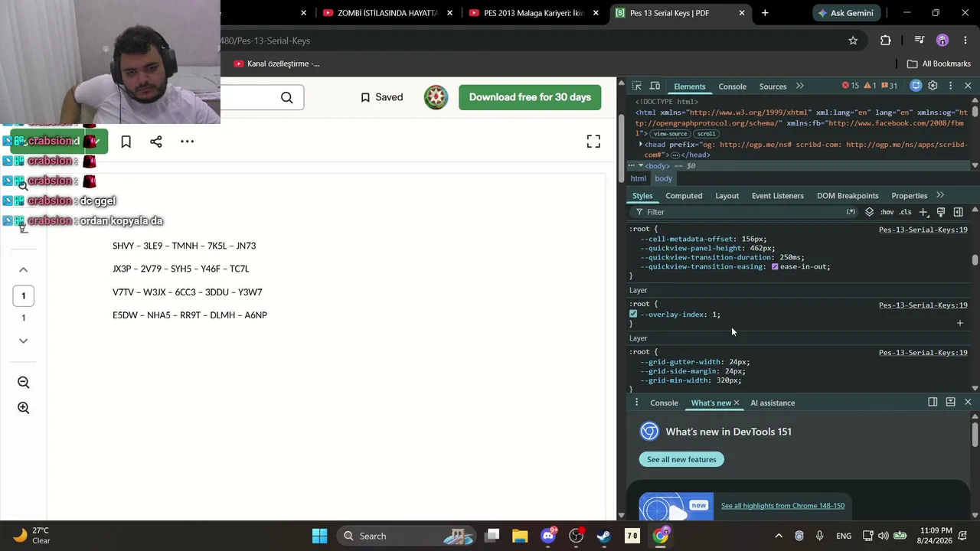Collapse the body element node
Viewport: 980px width, 551px height.
[641, 165]
